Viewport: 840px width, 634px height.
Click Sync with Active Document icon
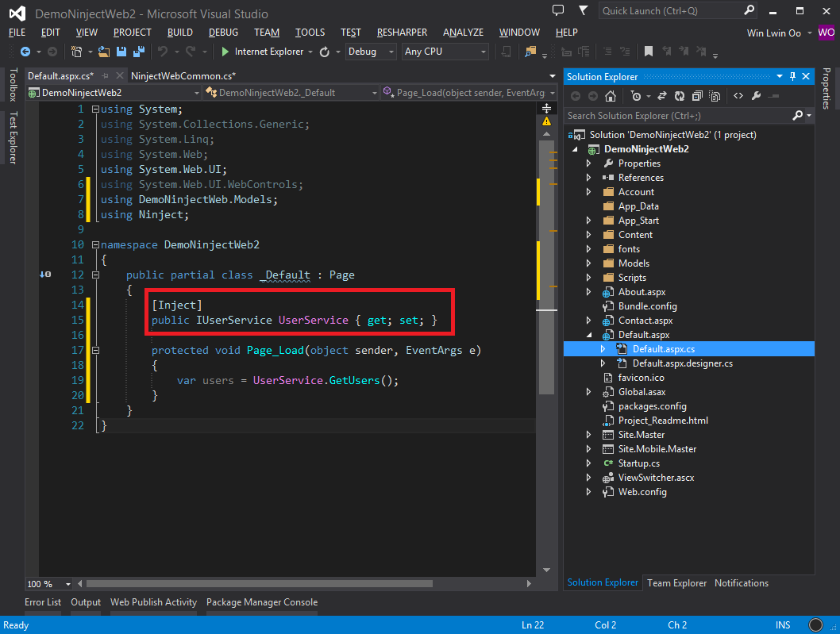tap(662, 96)
